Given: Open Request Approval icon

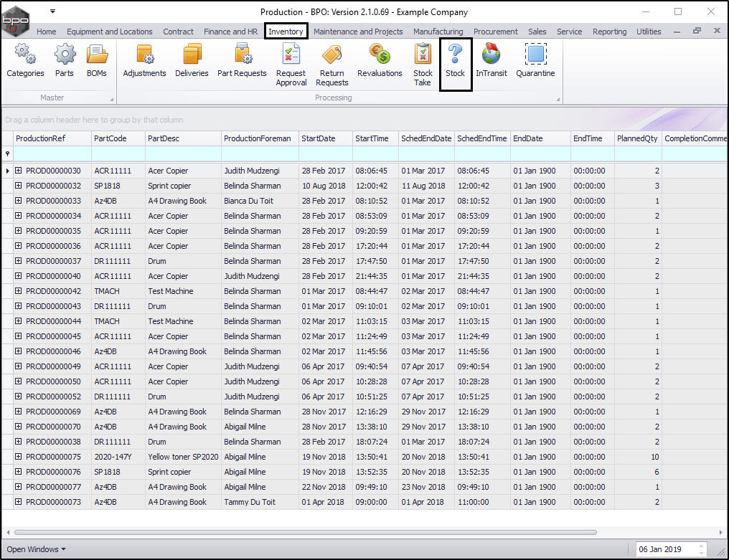Looking at the screenshot, I should [291, 65].
